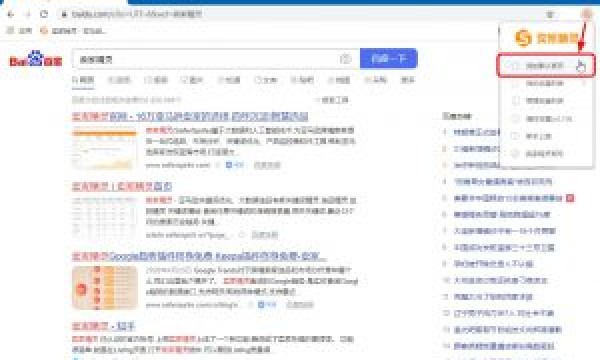The width and height of the screenshot is (600, 360).
Task: Open the search tools filter
Action: (x=332, y=100)
